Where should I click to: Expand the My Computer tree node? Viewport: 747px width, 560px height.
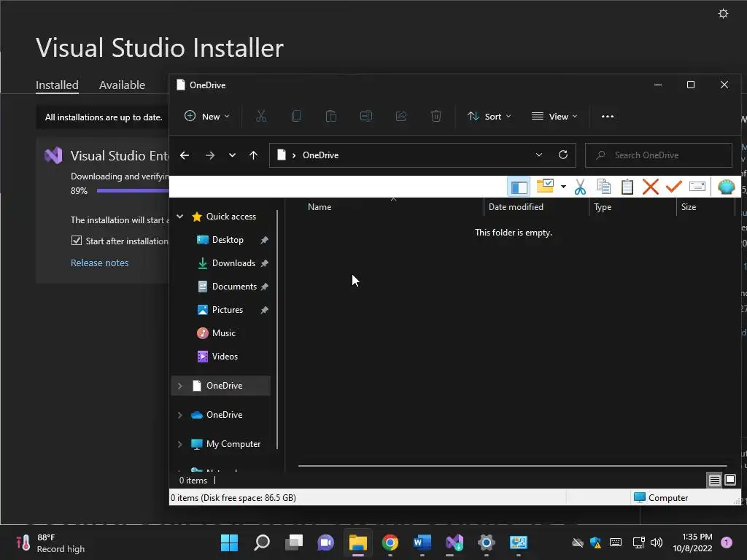[x=180, y=444]
